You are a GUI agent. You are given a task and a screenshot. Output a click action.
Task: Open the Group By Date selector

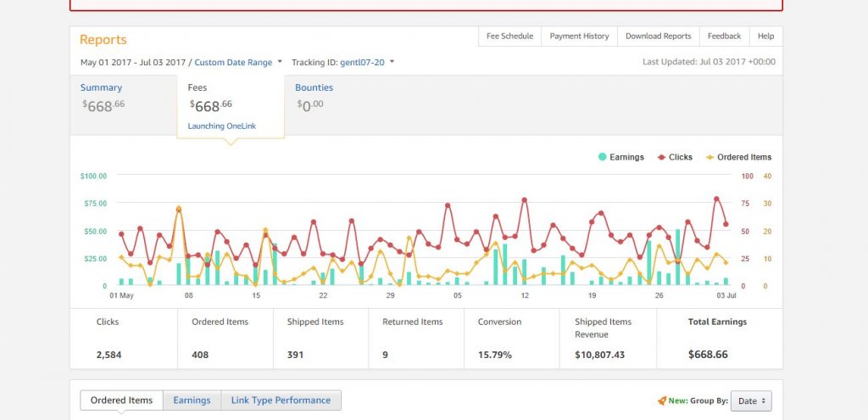click(751, 400)
